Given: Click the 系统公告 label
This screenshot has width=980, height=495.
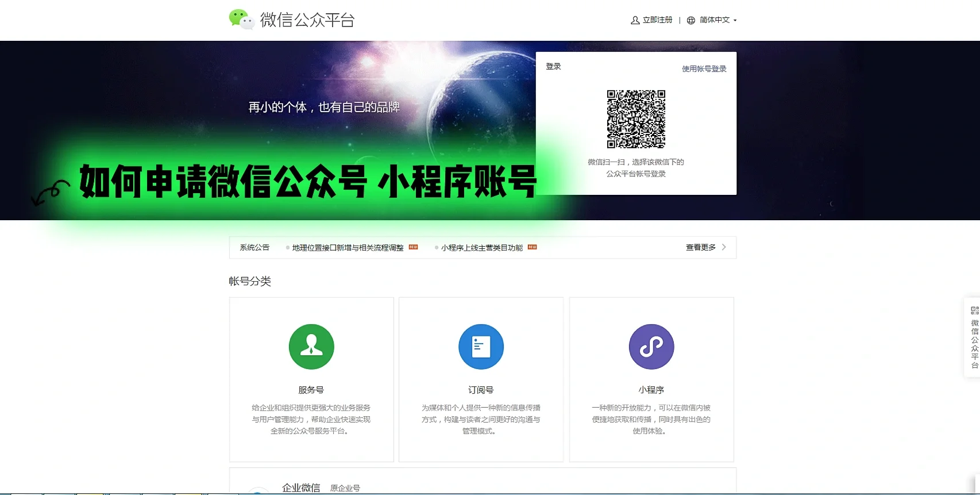Looking at the screenshot, I should tap(254, 248).
